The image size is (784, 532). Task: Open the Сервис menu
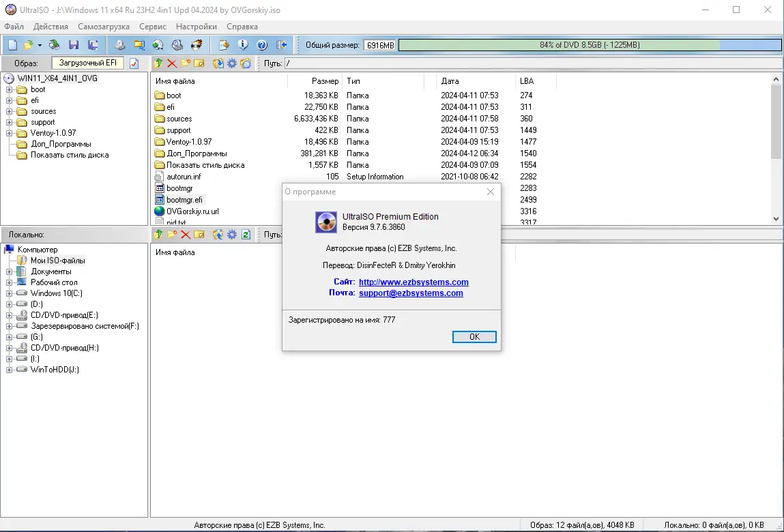tap(152, 27)
